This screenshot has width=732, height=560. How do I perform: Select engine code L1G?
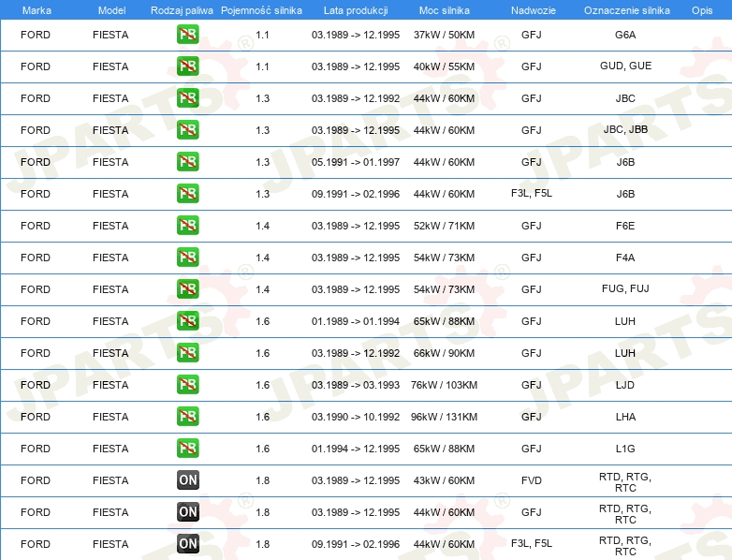click(x=625, y=449)
